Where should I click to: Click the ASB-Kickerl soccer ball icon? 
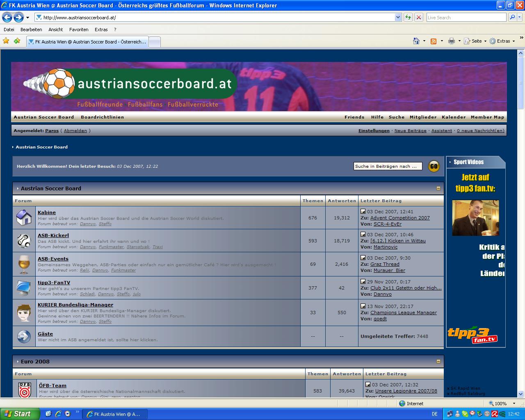[24, 240]
